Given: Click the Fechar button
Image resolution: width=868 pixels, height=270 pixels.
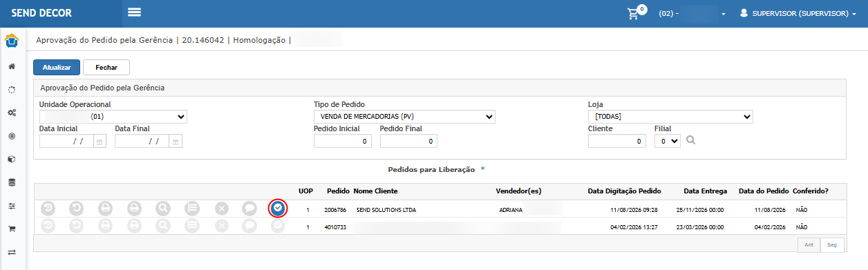Looking at the screenshot, I should tap(106, 68).
